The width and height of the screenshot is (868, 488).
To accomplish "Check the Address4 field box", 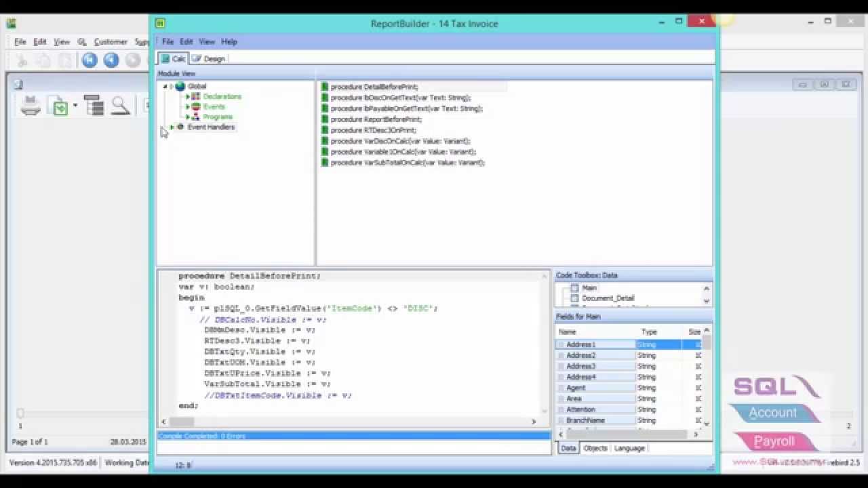I will pyautogui.click(x=561, y=378).
